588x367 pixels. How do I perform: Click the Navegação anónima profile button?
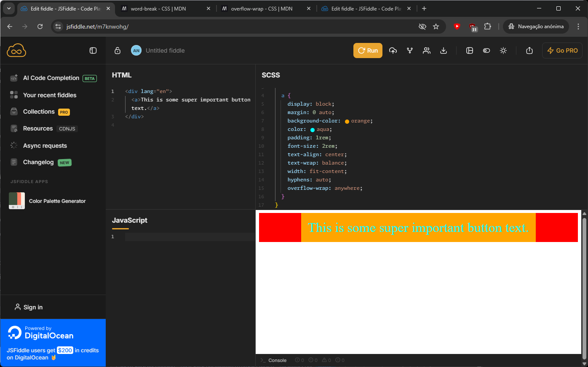click(x=536, y=27)
